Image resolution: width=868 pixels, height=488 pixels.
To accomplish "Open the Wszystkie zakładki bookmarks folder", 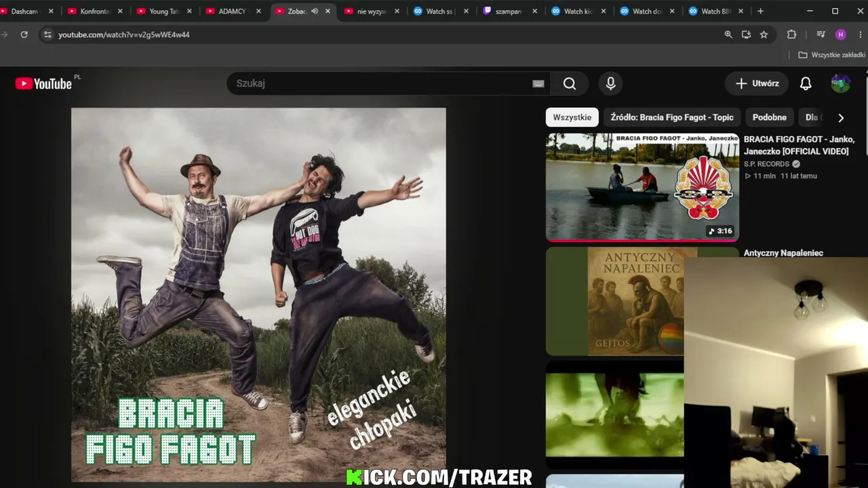I will tap(832, 55).
